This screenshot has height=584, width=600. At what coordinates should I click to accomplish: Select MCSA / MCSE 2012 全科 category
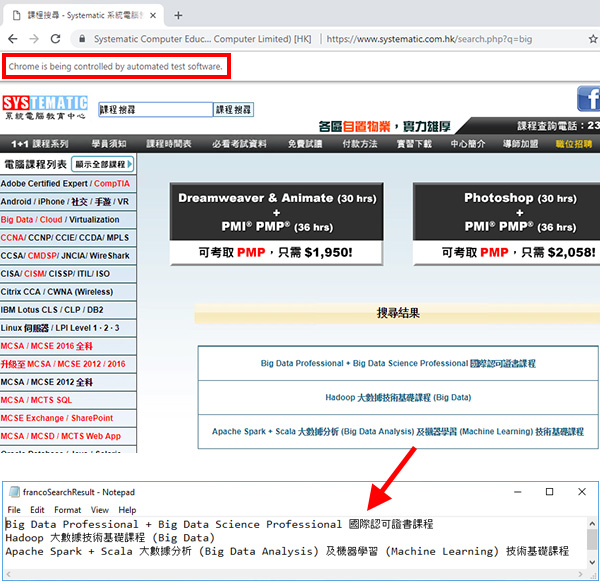tap(68, 382)
